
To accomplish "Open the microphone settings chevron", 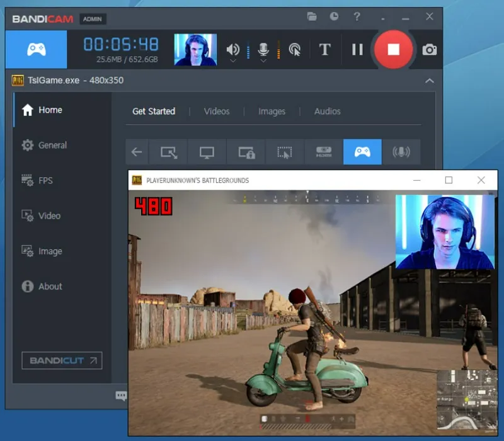I will coord(263,62).
